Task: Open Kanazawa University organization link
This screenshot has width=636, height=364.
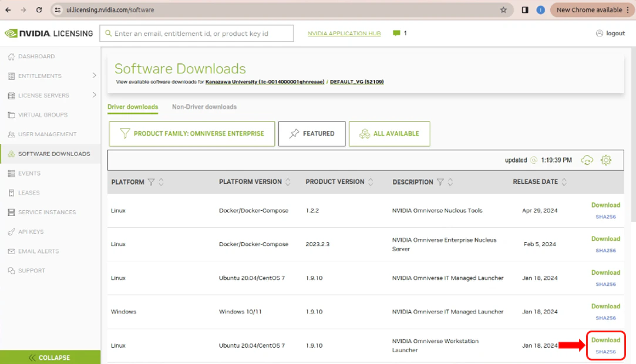Action: (265, 82)
